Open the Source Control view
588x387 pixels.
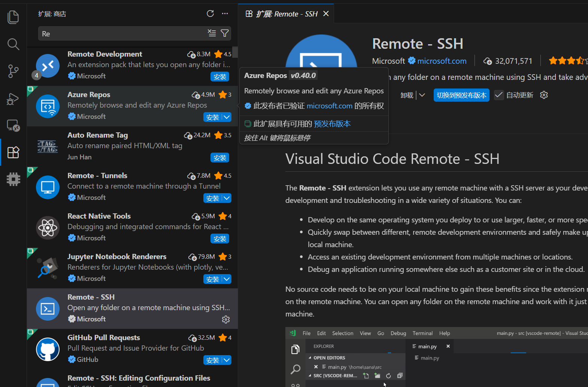[13, 71]
